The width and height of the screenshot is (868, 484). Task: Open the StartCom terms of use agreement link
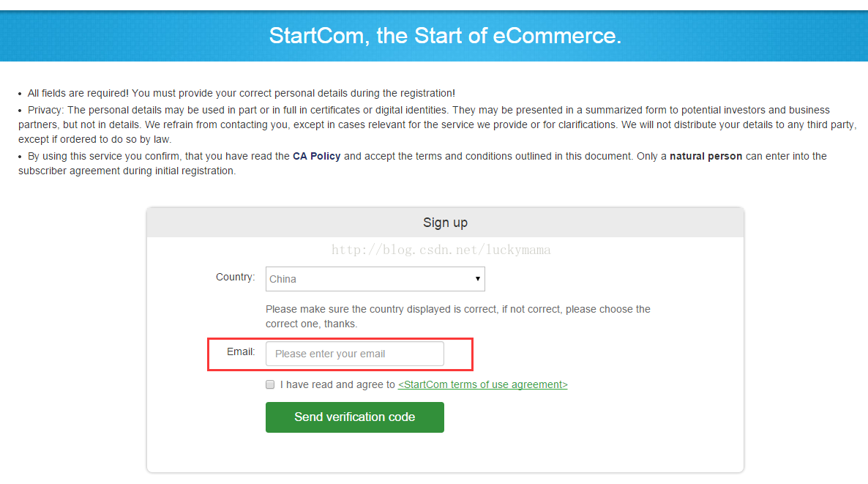[x=483, y=384]
